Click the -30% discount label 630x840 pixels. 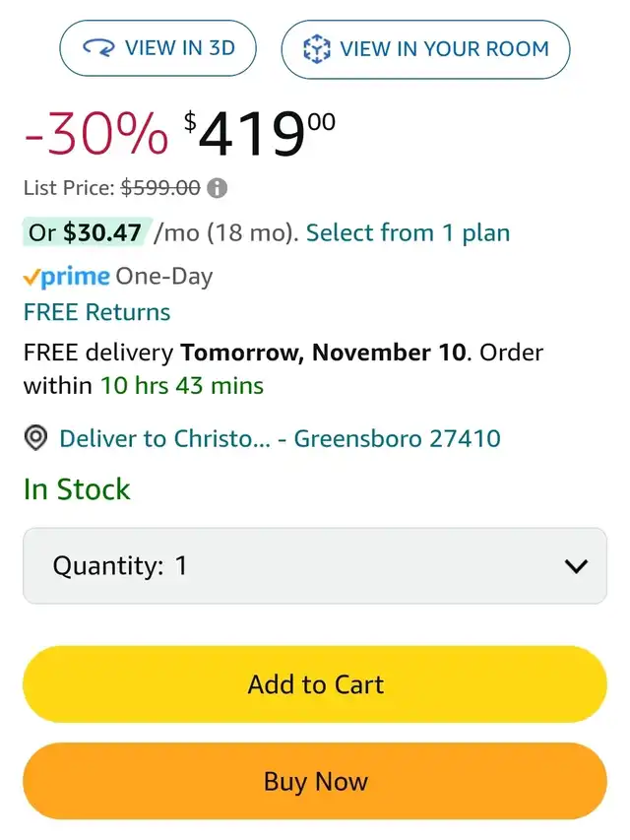95,135
